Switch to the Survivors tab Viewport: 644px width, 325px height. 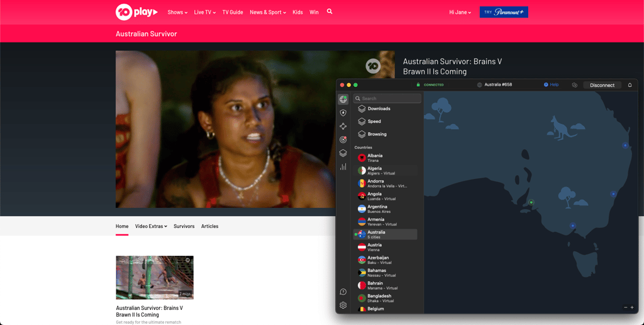click(x=184, y=226)
